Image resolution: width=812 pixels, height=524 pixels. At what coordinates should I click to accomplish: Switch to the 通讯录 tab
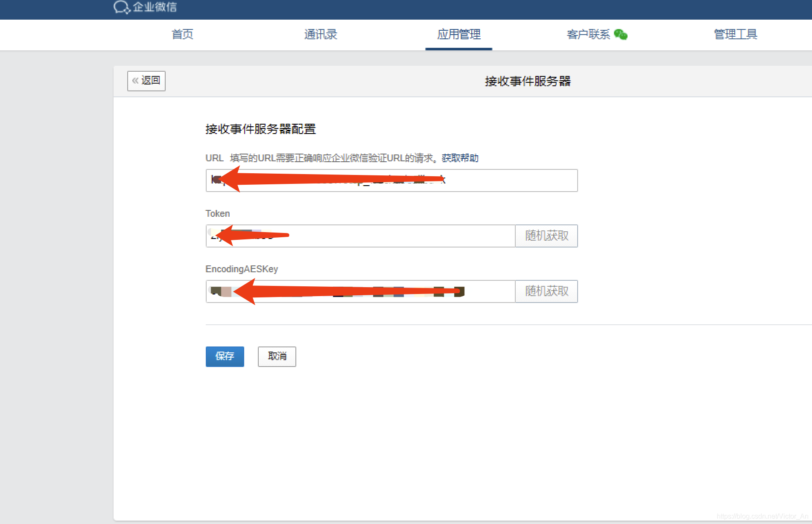click(x=321, y=35)
